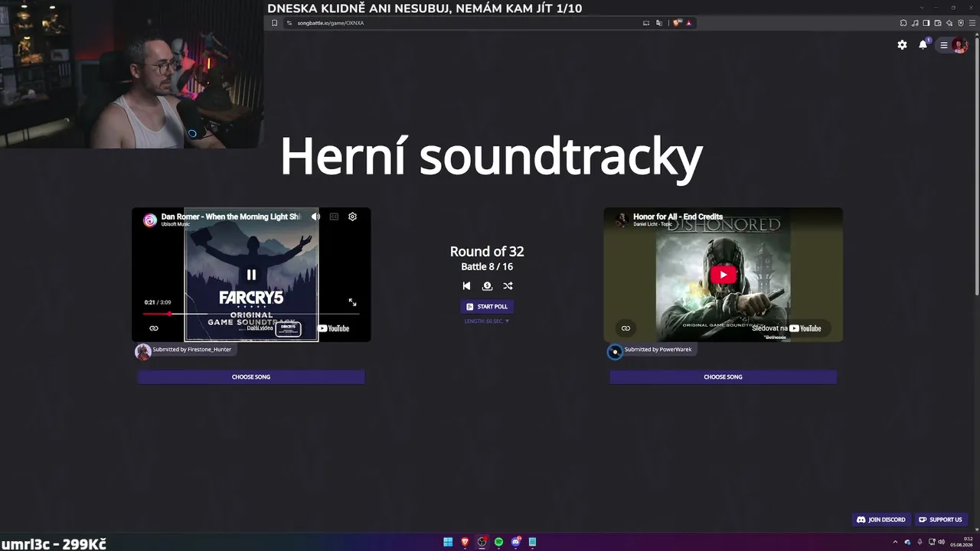Pause the Far Cry 5 video
Image resolution: width=980 pixels, height=551 pixels.
[x=251, y=275]
